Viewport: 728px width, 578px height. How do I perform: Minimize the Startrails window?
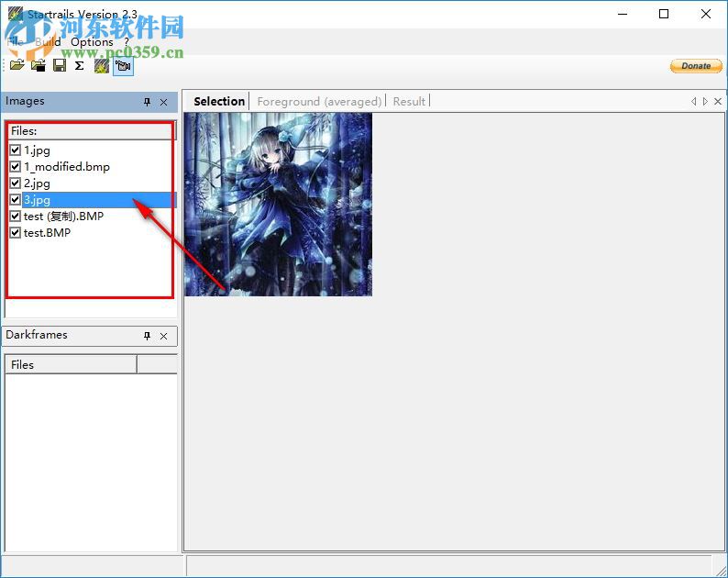623,14
